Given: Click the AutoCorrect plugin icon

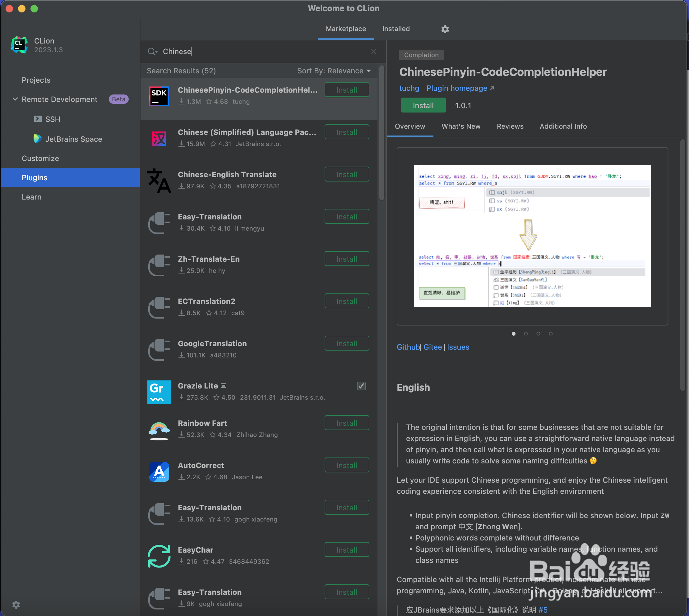Looking at the screenshot, I should pos(159,471).
